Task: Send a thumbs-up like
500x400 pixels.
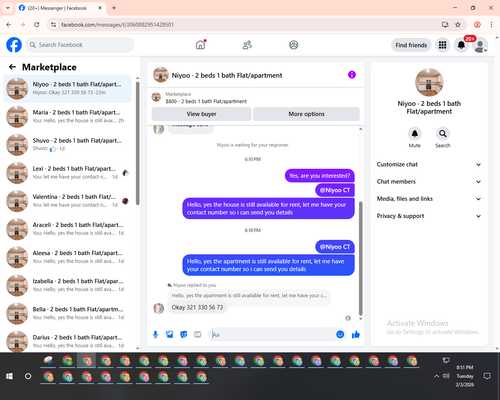Action: [356, 334]
